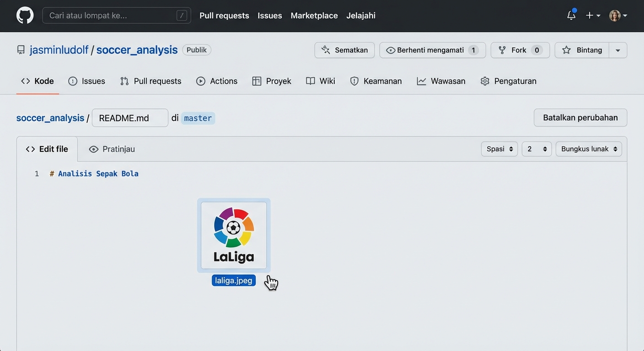This screenshot has height=351, width=644.
Task: Open the notifications bell
Action: [571, 15]
